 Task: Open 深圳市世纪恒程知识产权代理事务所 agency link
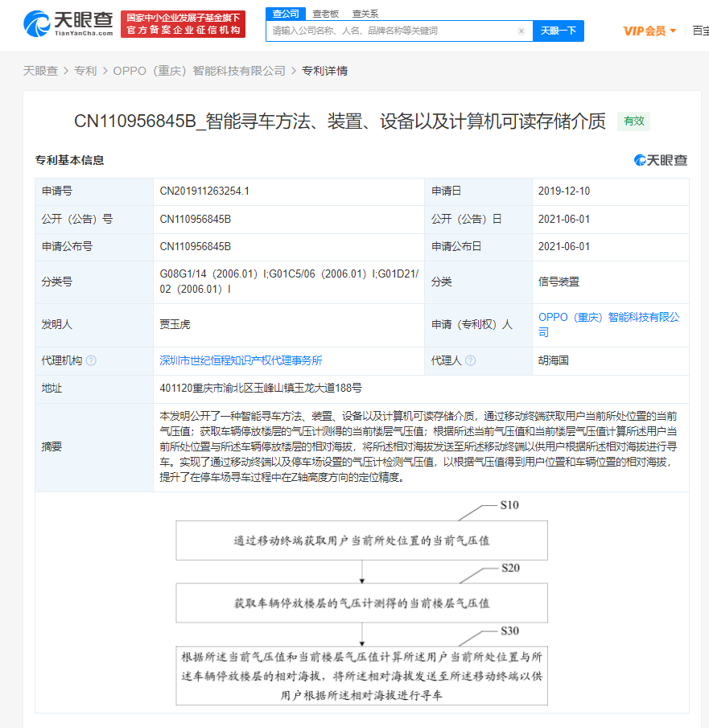241,360
